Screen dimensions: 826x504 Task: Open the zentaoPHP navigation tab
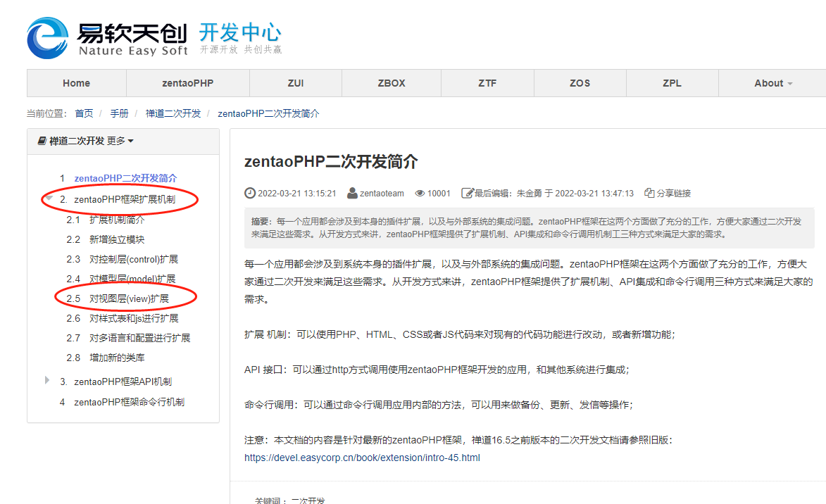tap(187, 83)
